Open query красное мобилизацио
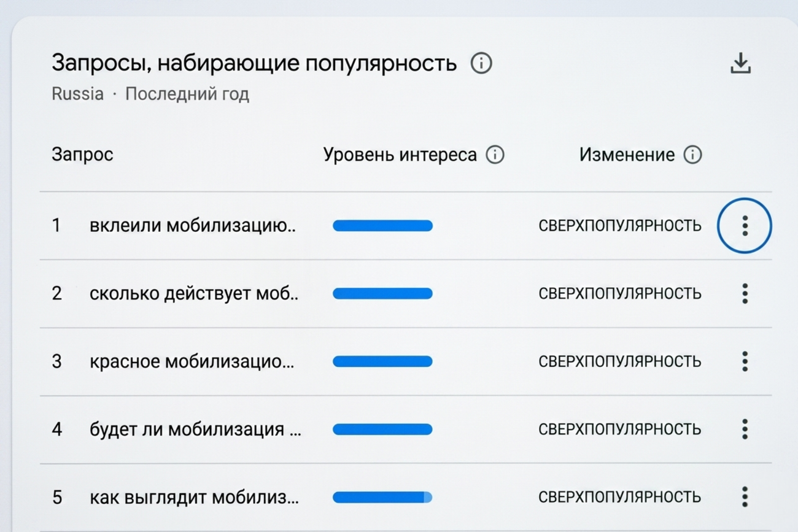This screenshot has width=798, height=532. pyautogui.click(x=192, y=361)
